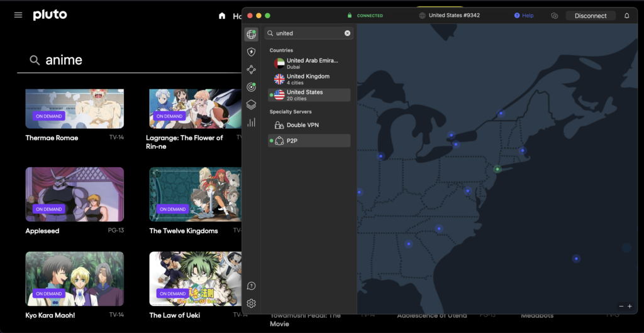Click the United Kingdom flag icon
The width and height of the screenshot is (644, 333).
pyautogui.click(x=279, y=79)
